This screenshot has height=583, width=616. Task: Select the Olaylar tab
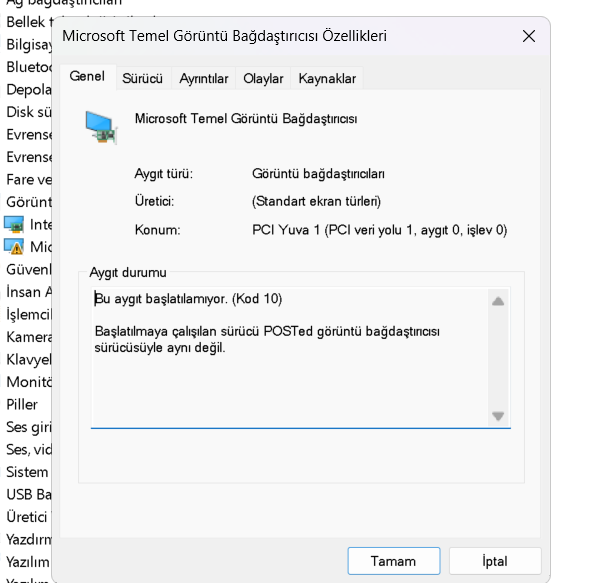pyautogui.click(x=263, y=79)
